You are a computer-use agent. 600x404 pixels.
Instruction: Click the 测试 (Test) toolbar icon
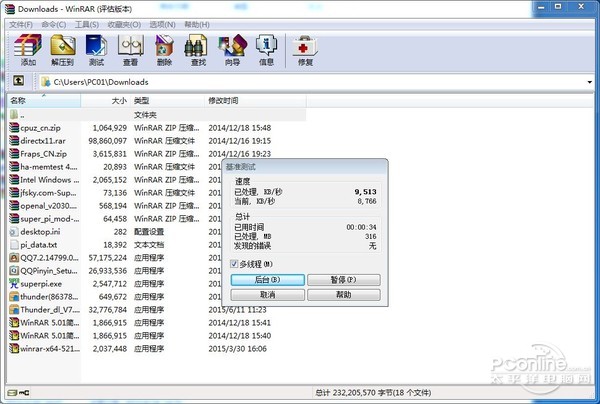[x=96, y=50]
